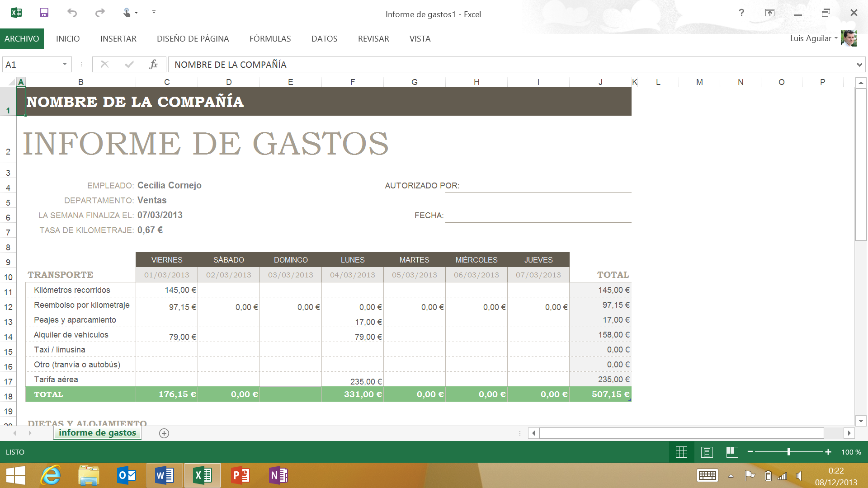Click the Undo arrow icon
This screenshot has width=868, height=488.
pyautogui.click(x=72, y=13)
